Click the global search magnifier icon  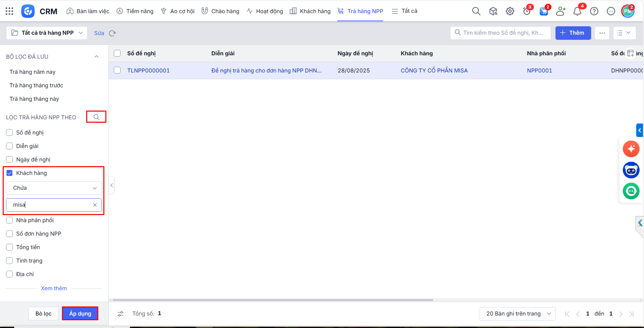click(476, 11)
